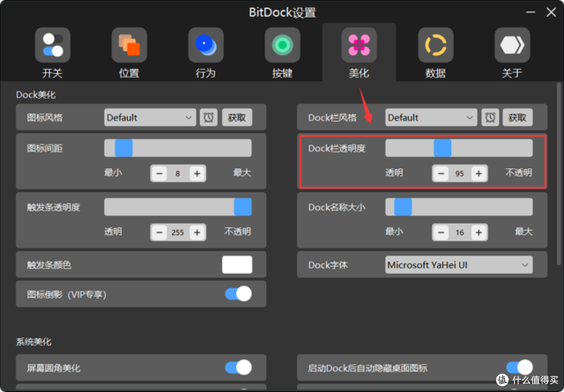Click the Dock名称大小 slider handle

tap(403, 207)
